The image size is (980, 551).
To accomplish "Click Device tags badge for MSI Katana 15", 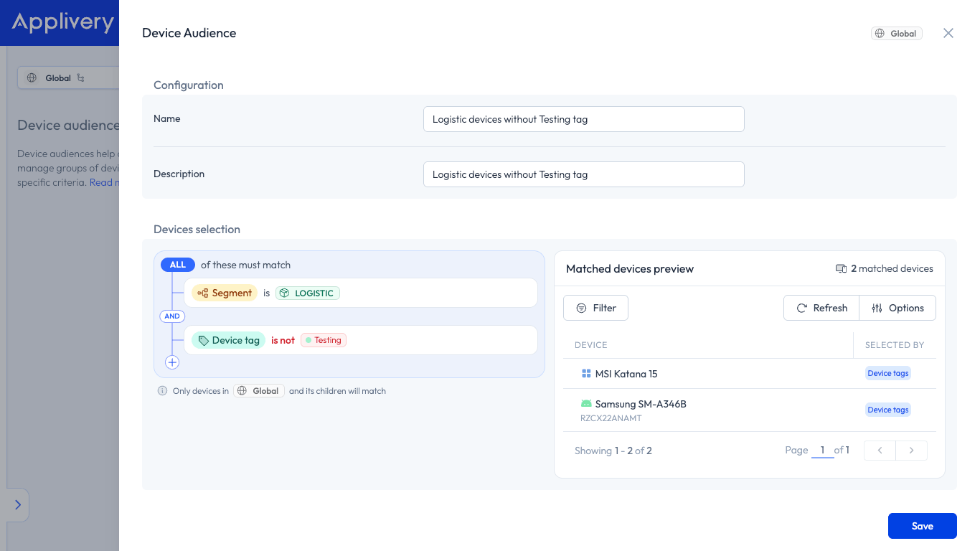I will pos(888,373).
